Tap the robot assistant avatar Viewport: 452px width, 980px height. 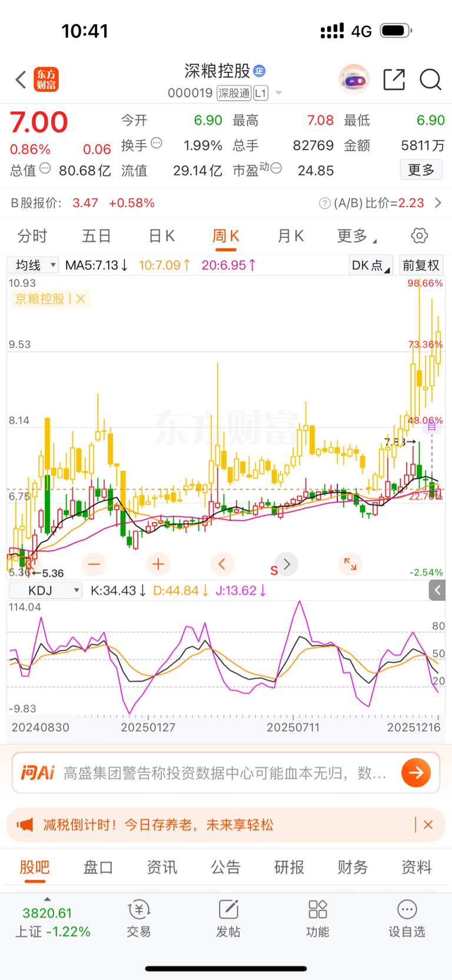(354, 79)
